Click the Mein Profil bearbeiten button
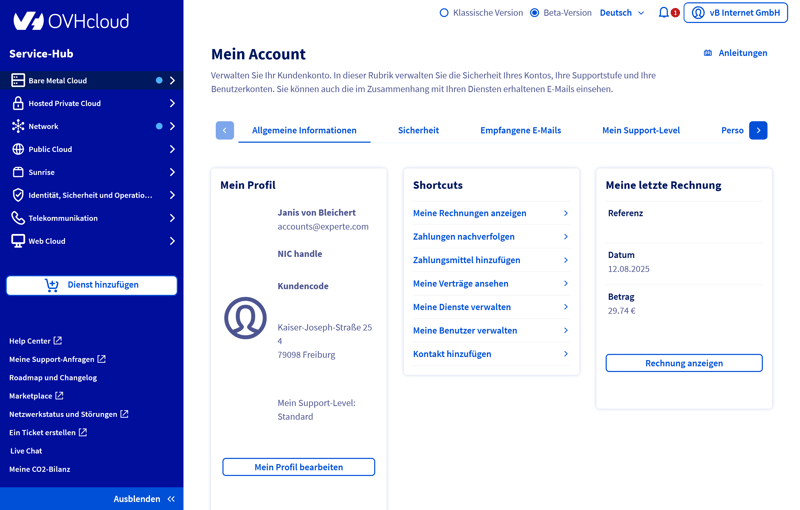Screen dimensions: 800x510 point(298,467)
